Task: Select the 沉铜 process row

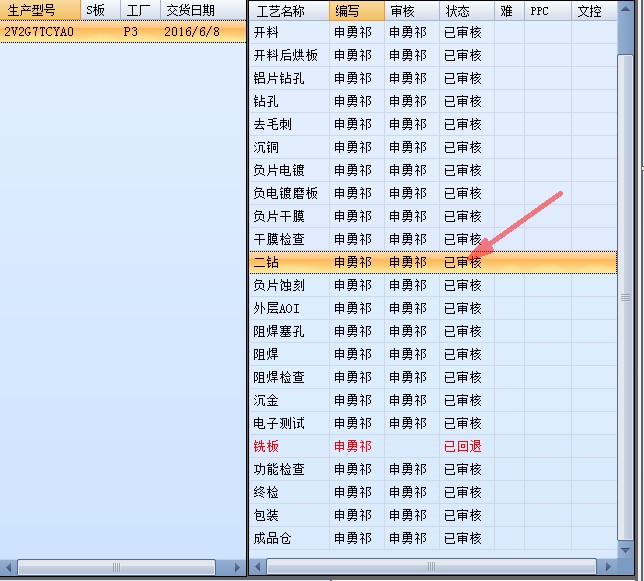Action: point(433,147)
